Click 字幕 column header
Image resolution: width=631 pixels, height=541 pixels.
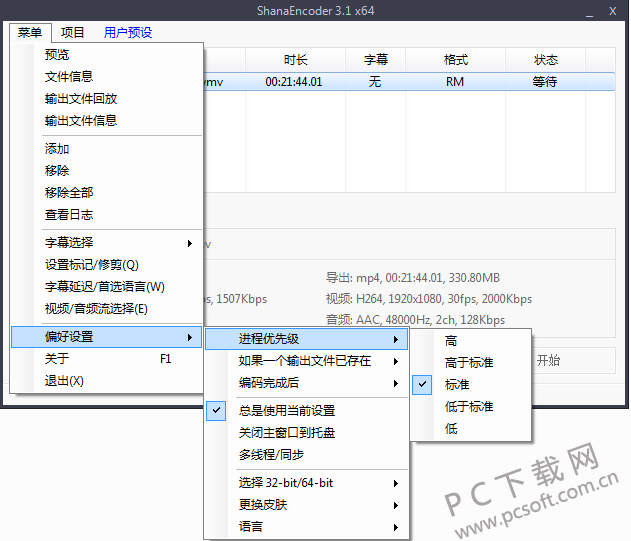click(375, 60)
